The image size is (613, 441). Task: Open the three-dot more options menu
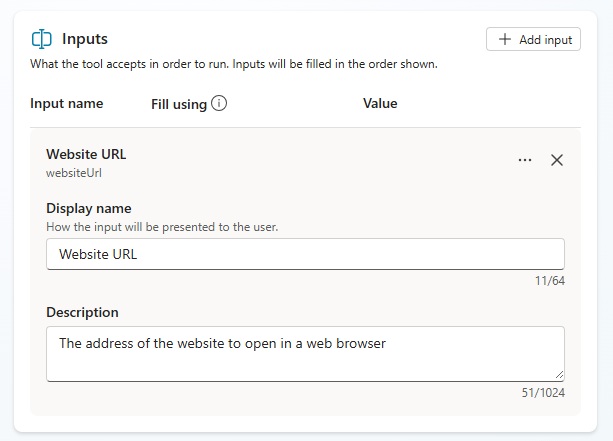pyautogui.click(x=525, y=160)
